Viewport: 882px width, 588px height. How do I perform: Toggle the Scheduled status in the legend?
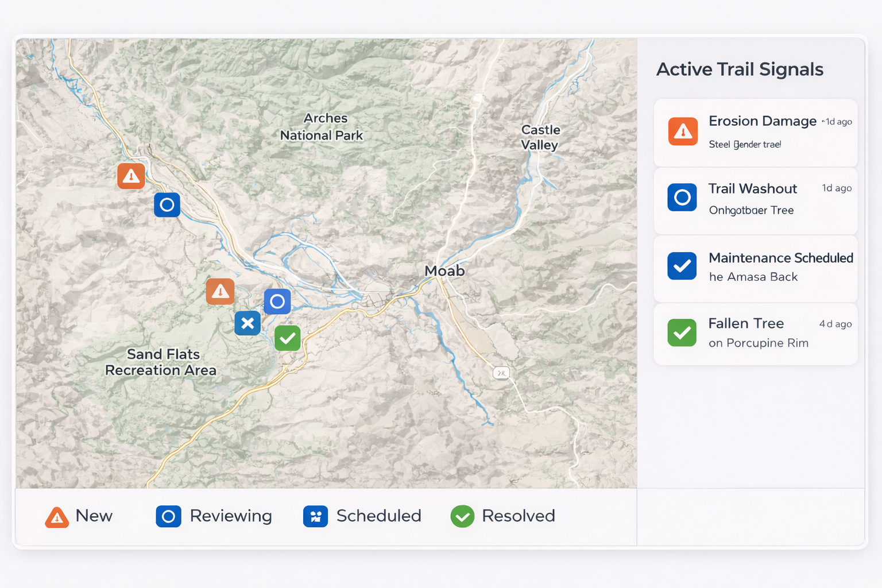362,516
